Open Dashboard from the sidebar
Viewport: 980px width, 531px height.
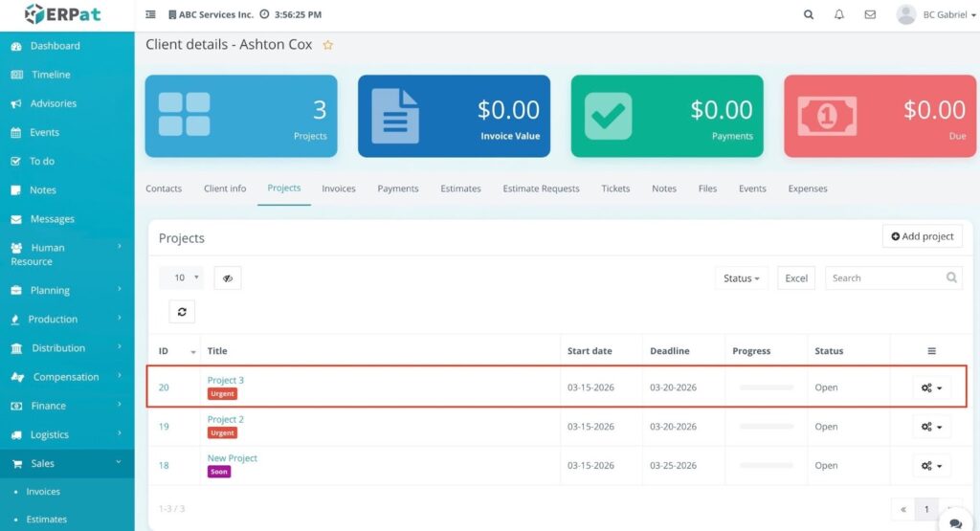point(55,46)
